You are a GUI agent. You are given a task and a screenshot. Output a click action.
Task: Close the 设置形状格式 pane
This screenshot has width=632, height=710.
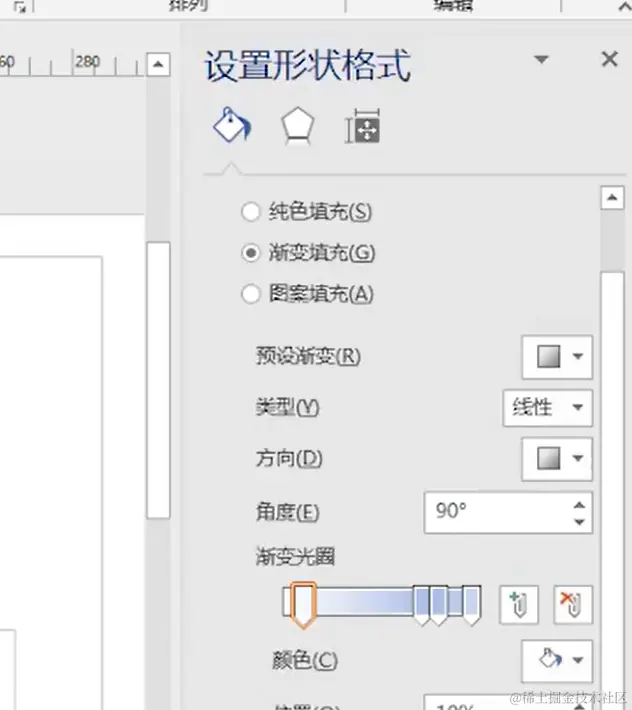[609, 59]
